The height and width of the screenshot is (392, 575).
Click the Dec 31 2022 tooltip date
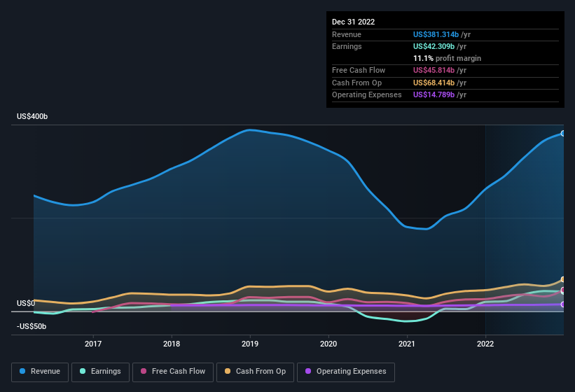[353, 22]
